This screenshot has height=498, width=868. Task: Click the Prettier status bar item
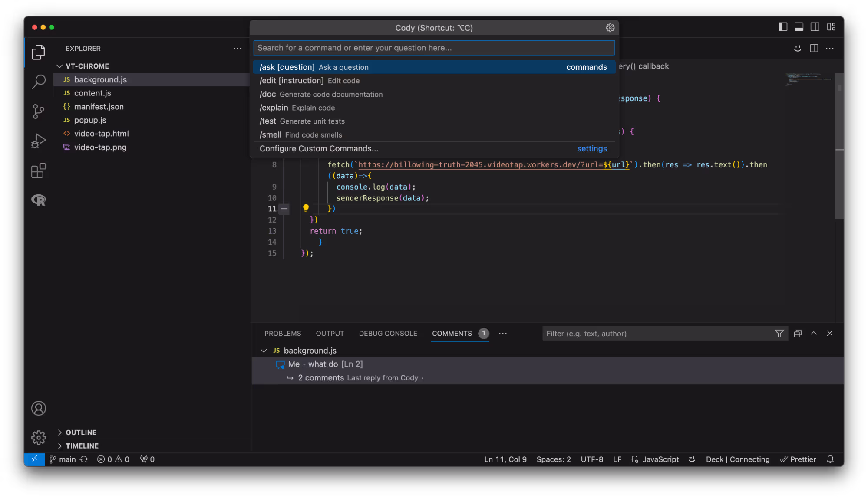point(798,459)
